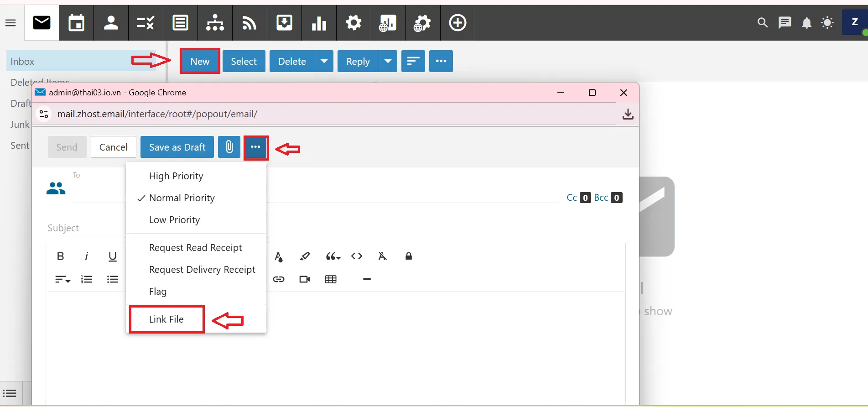Click the notifications bell icon
The height and width of the screenshot is (407, 868).
click(806, 23)
